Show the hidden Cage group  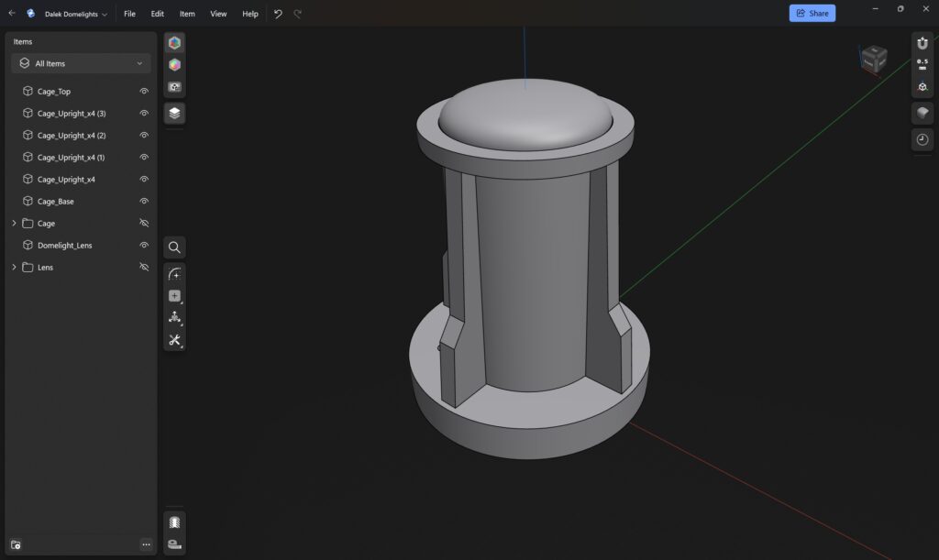[144, 224]
